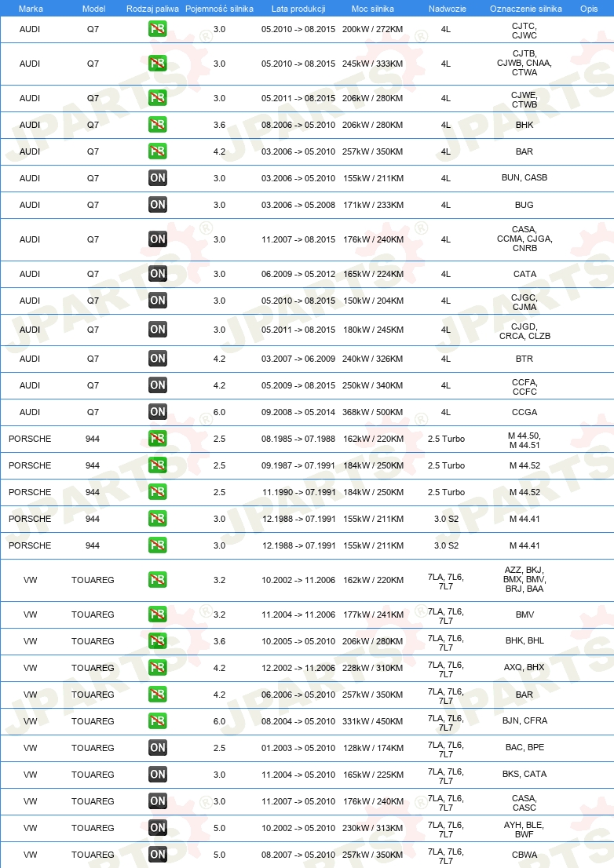614x868 pixels.
Task: Click the ON diesel icon in the AYH, BLE, BWF row
Action: [158, 828]
